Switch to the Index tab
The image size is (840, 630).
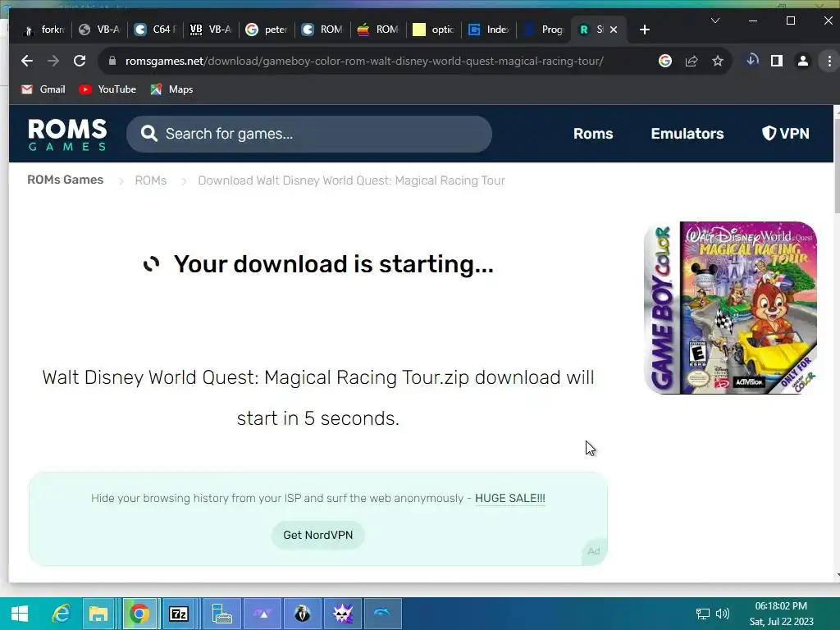[x=490, y=30]
